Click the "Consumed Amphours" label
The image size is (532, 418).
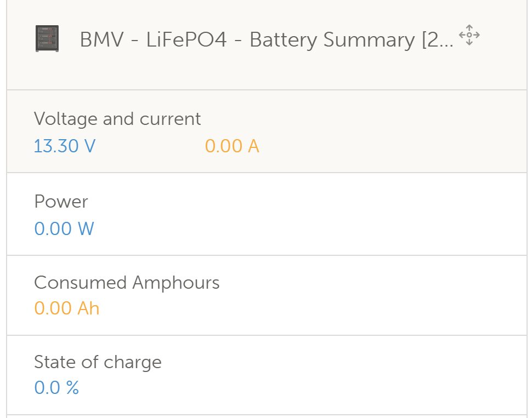pos(127,283)
